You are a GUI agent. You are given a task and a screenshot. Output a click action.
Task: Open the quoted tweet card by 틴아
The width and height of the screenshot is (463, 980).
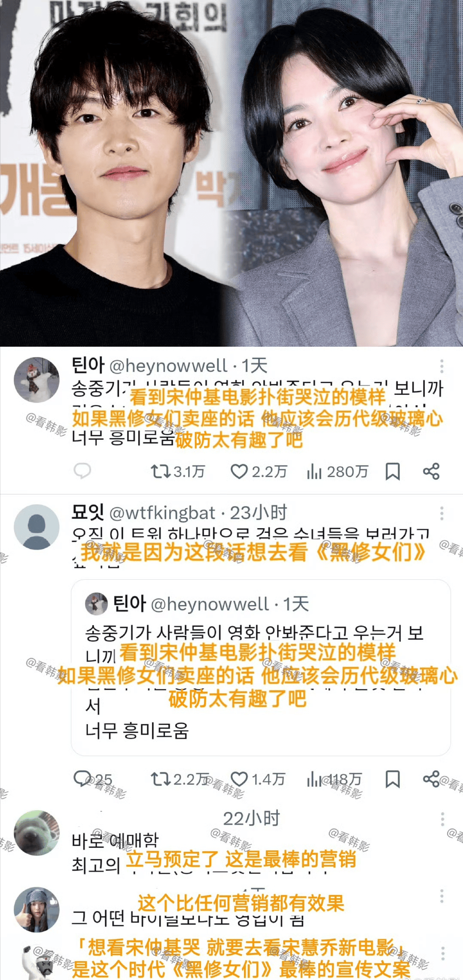(x=261, y=668)
